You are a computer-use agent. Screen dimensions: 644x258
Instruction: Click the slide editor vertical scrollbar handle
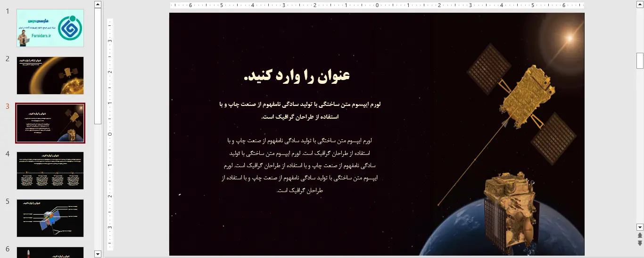click(x=640, y=61)
